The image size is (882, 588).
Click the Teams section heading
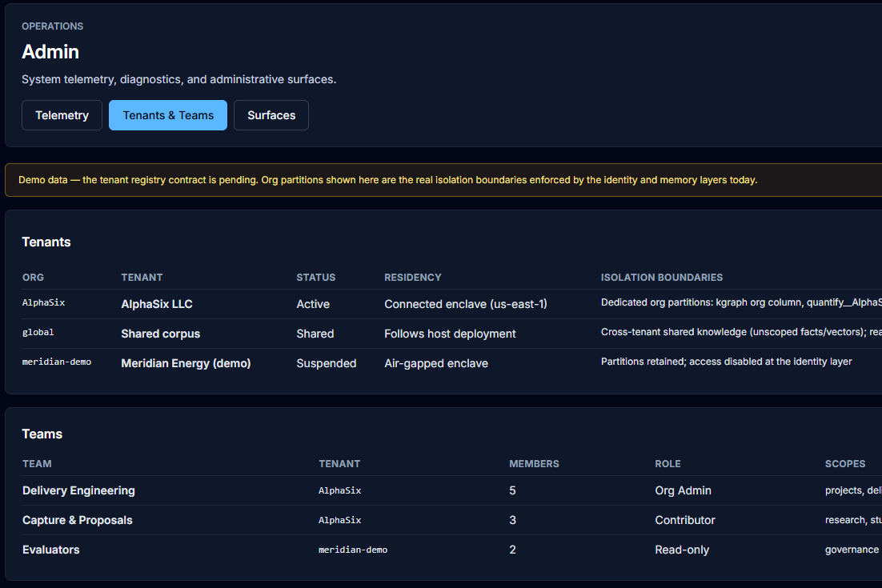(x=42, y=434)
